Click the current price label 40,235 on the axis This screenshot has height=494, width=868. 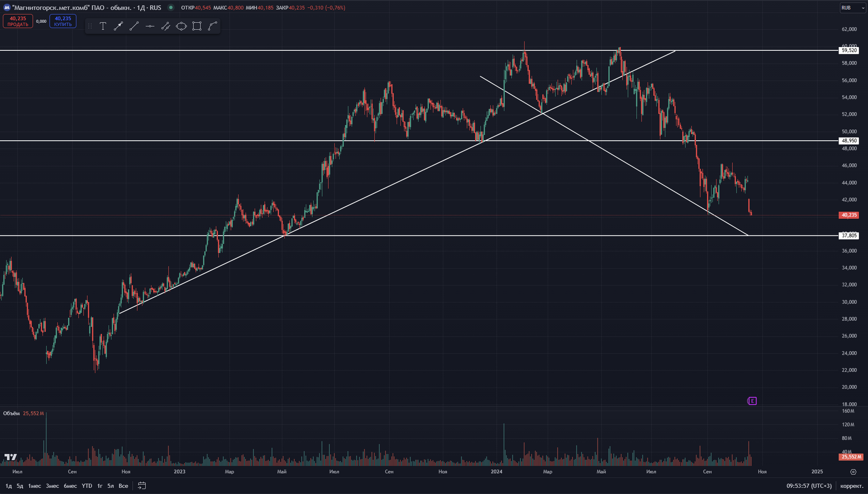coord(849,215)
